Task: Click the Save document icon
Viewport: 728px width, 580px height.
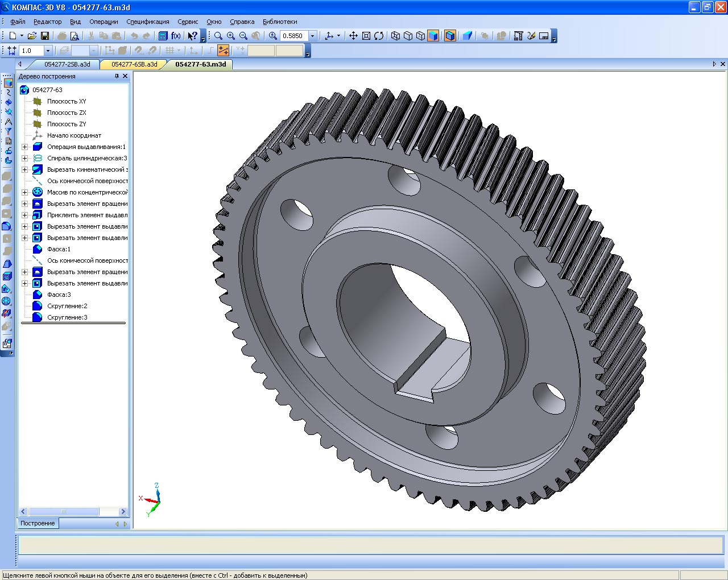Action: pyautogui.click(x=44, y=36)
